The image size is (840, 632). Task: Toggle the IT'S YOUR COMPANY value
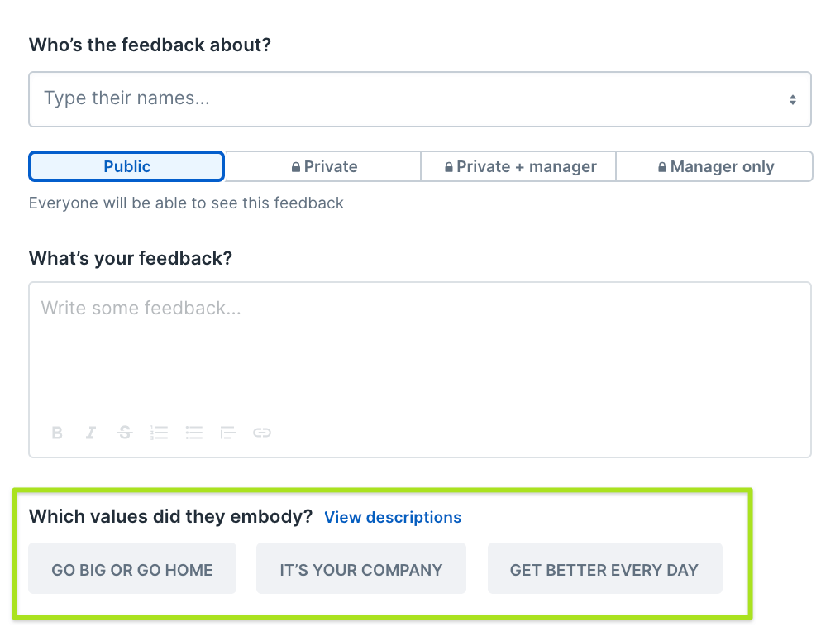point(361,569)
